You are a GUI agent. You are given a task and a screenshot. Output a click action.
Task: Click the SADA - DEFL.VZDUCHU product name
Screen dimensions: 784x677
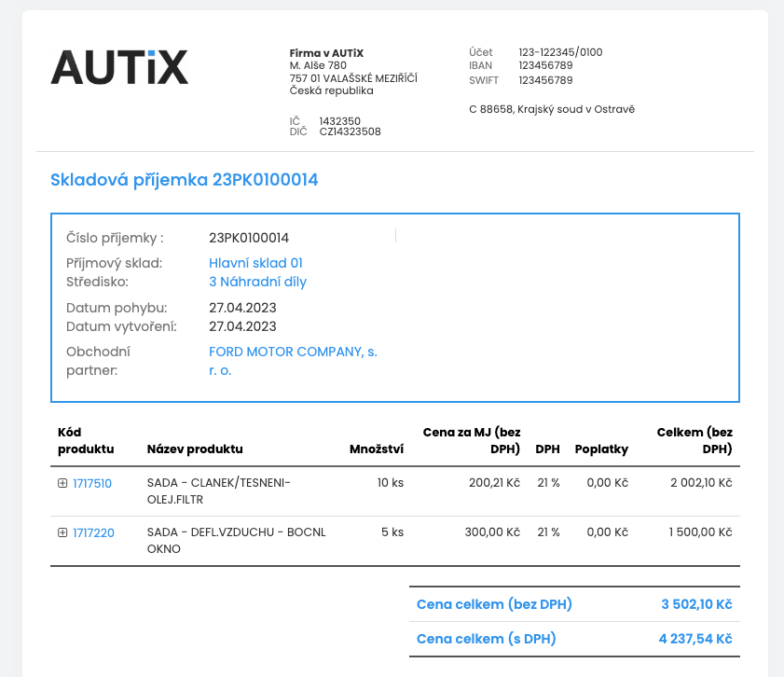236,532
